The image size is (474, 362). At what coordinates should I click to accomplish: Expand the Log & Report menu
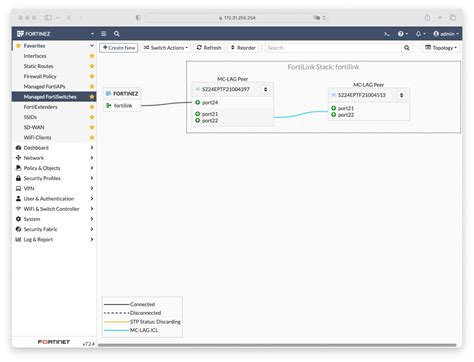(x=54, y=239)
